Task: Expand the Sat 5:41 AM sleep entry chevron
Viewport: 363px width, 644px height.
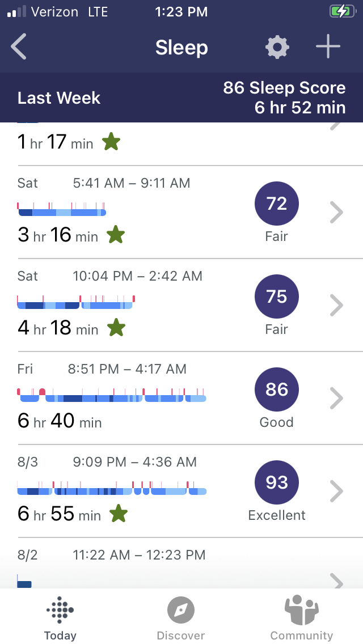Action: pos(336,213)
